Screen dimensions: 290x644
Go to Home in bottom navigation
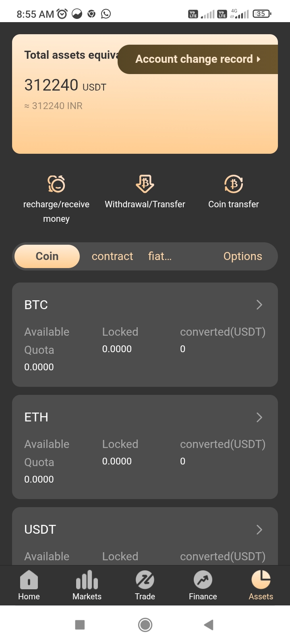click(x=29, y=580)
